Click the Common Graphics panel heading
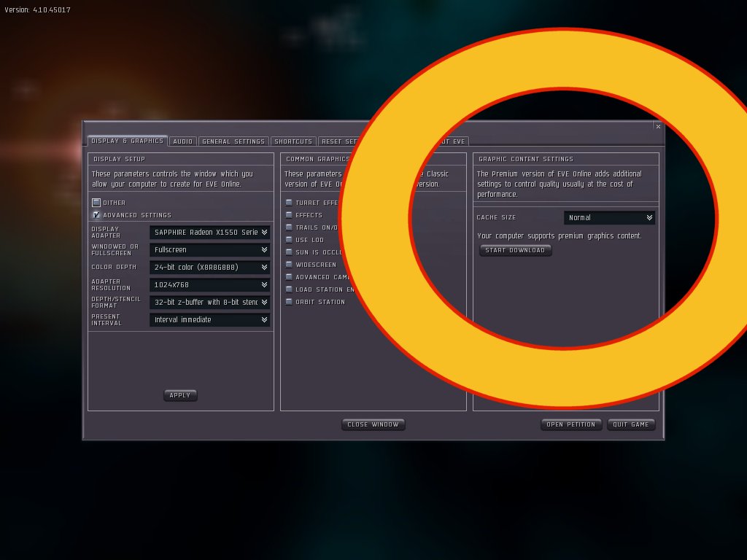The height and width of the screenshot is (560, 747). [318, 159]
